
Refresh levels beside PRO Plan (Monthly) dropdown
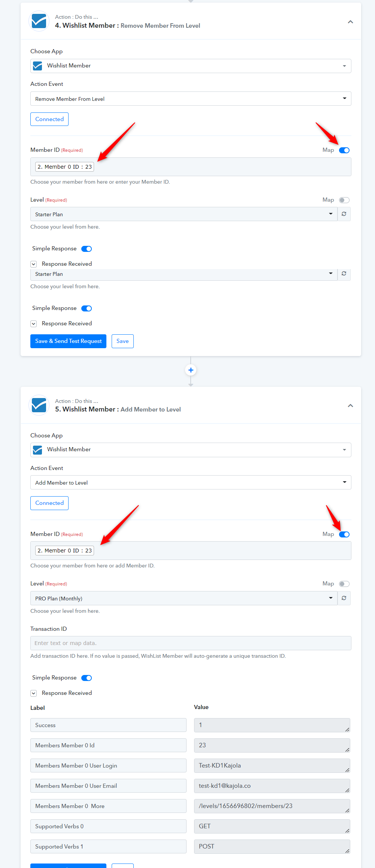click(344, 598)
